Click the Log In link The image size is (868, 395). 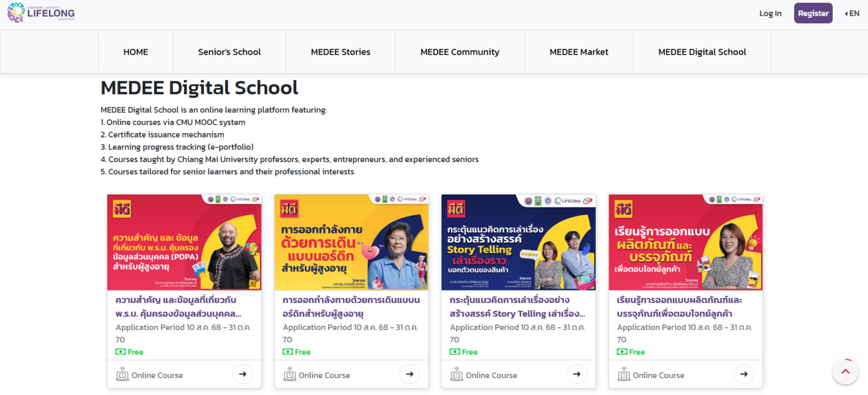coord(770,14)
